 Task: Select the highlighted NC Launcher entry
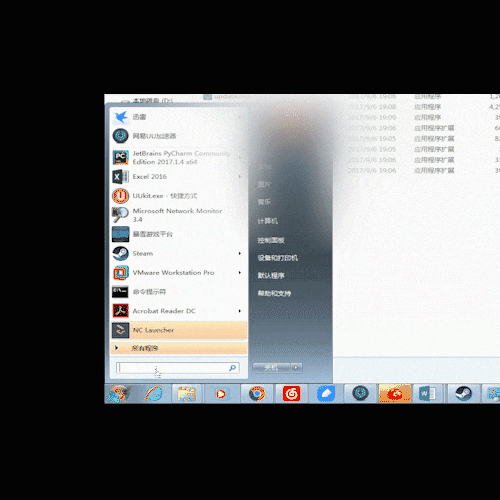click(x=179, y=330)
